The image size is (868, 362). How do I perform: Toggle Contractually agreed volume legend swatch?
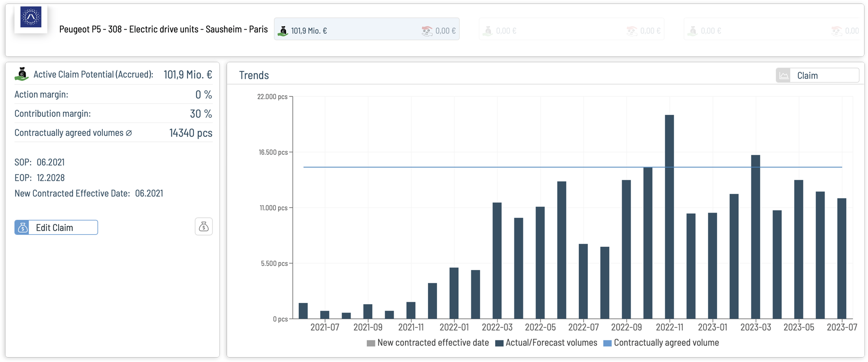point(608,343)
